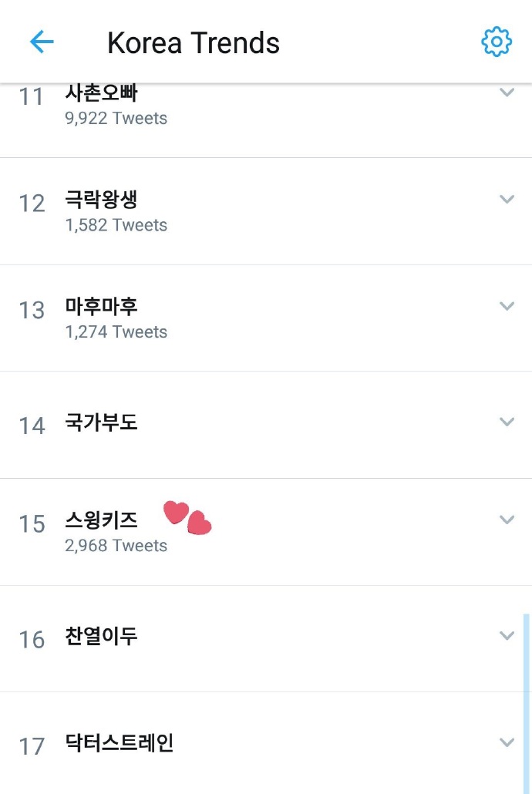The height and width of the screenshot is (794, 532).
Task: Tap the back arrow icon
Action: click(x=42, y=42)
